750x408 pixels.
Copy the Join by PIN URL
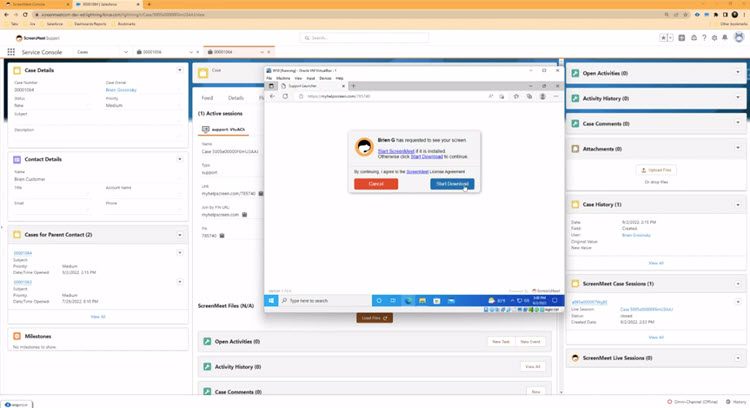point(244,215)
